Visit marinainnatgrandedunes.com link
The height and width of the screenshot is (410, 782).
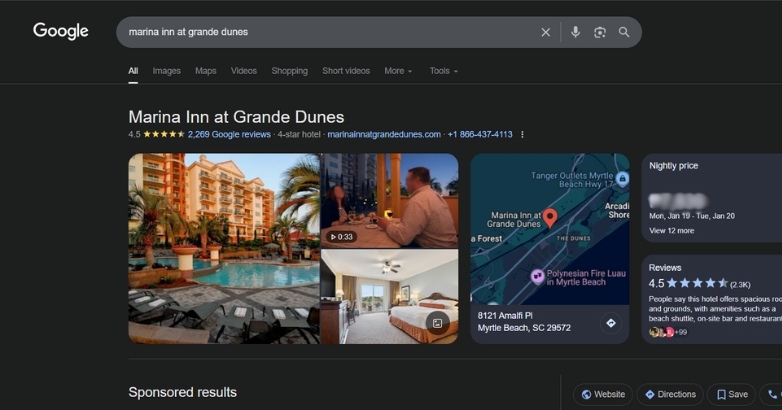pyautogui.click(x=384, y=135)
